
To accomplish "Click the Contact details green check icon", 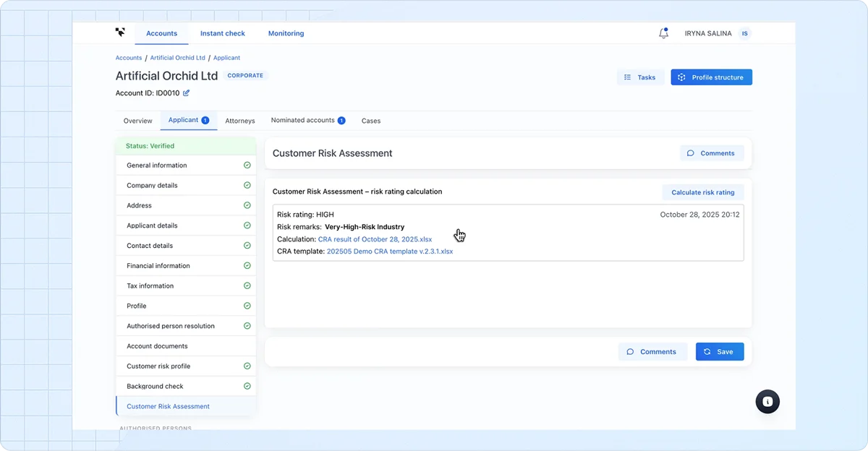I will coord(247,246).
